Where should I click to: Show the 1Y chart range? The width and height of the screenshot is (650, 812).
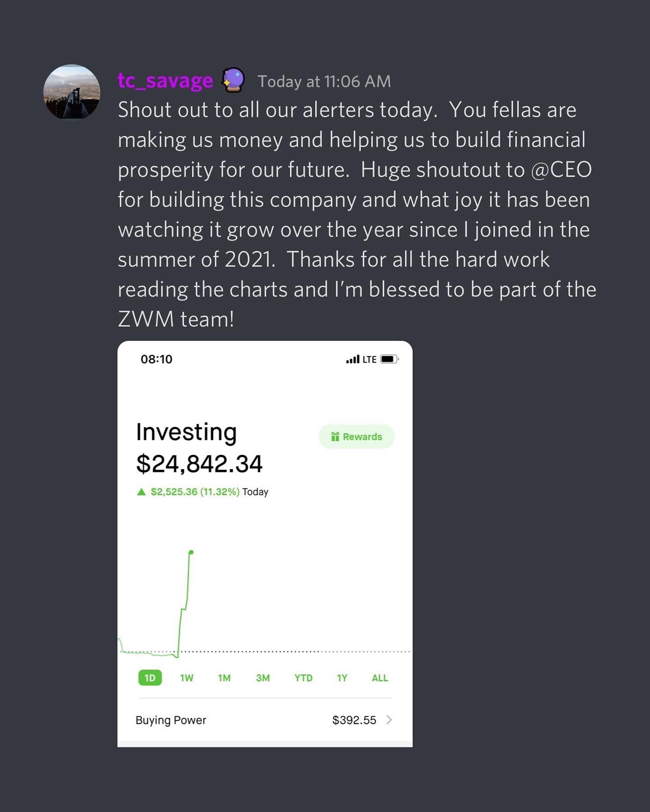point(342,678)
